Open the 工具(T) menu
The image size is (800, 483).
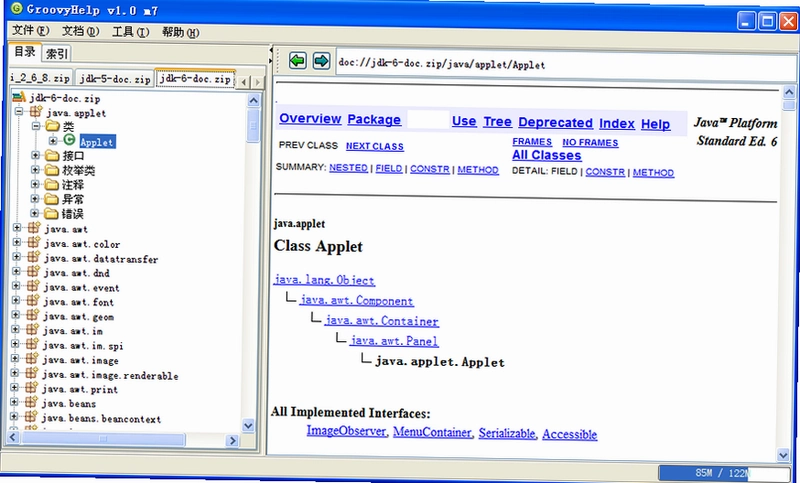131,32
